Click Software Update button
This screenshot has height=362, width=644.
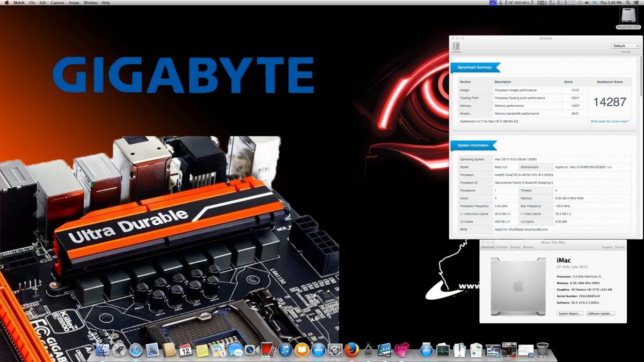click(x=601, y=313)
